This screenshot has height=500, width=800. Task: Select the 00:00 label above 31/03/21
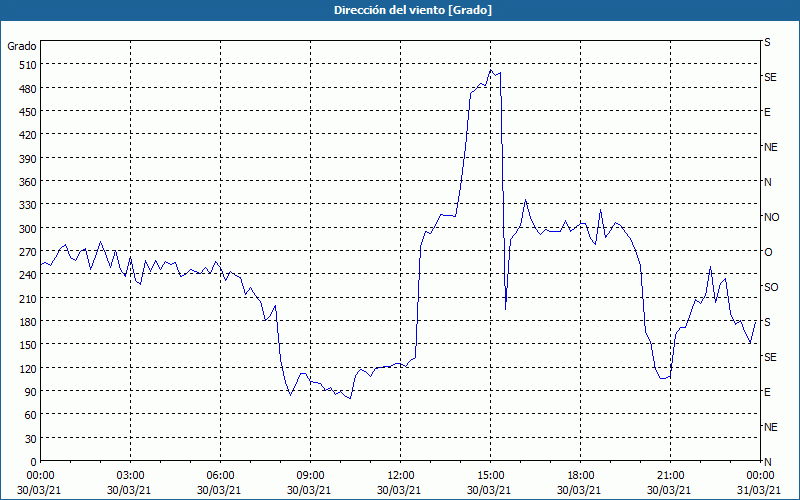coord(760,476)
